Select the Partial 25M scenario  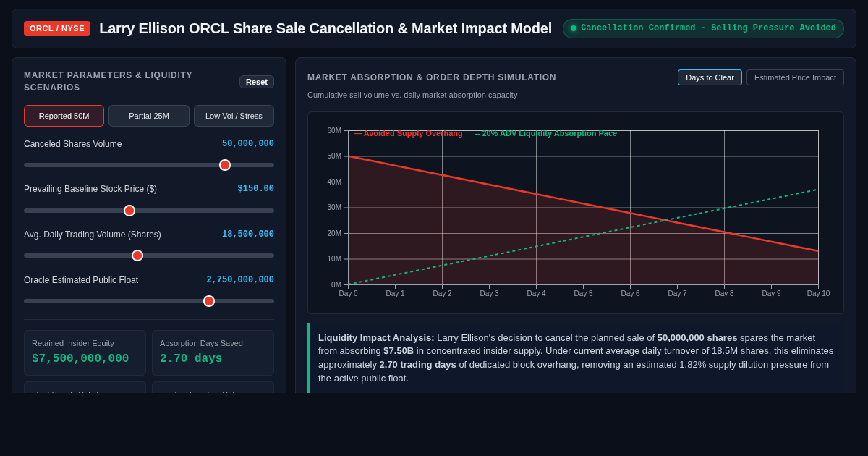(149, 116)
